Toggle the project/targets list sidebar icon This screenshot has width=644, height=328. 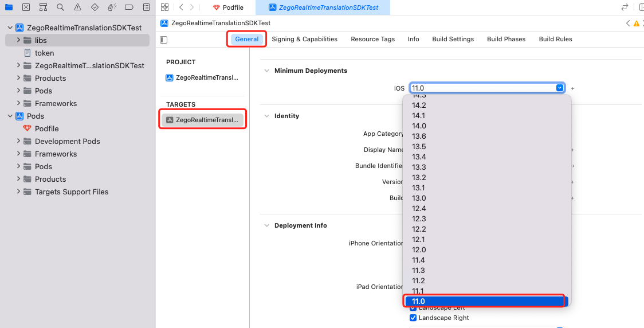163,40
